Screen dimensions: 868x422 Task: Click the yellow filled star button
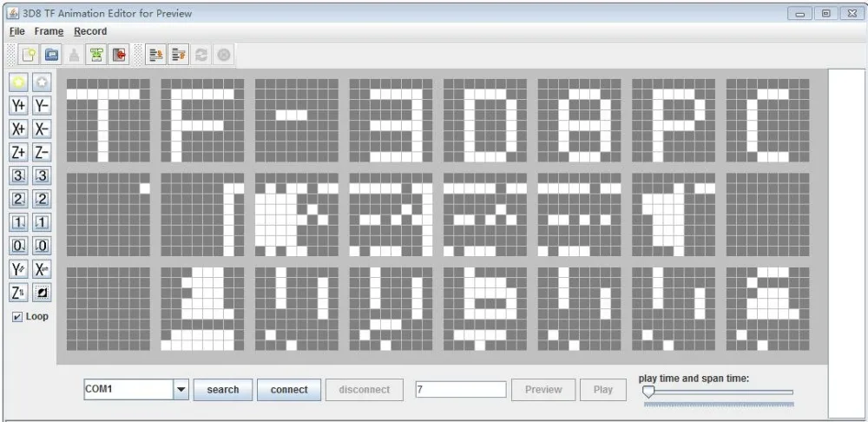(19, 82)
